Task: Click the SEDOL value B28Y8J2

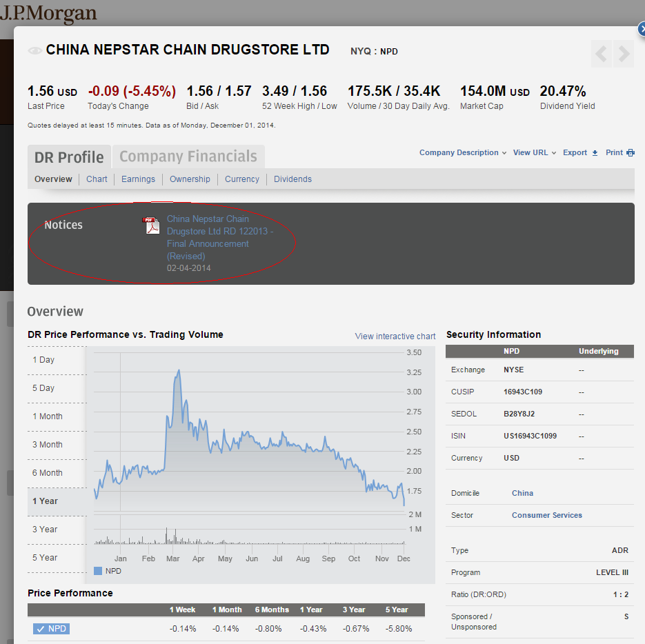Action: coord(519,414)
